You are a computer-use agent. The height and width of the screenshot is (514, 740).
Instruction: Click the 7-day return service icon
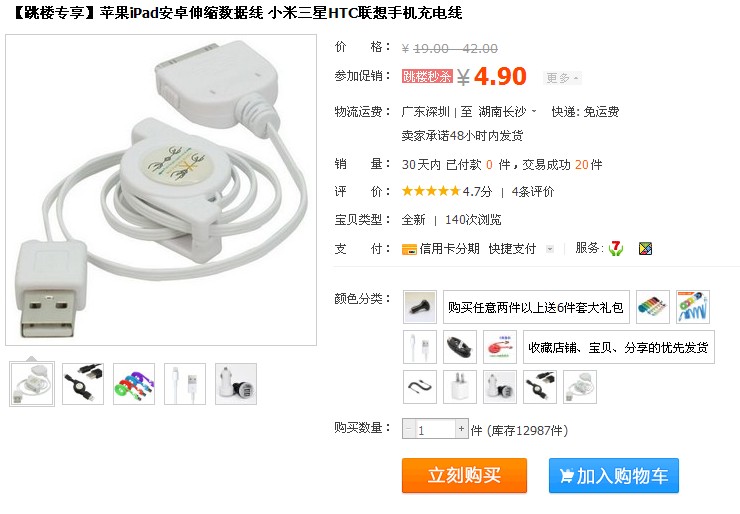[615, 248]
